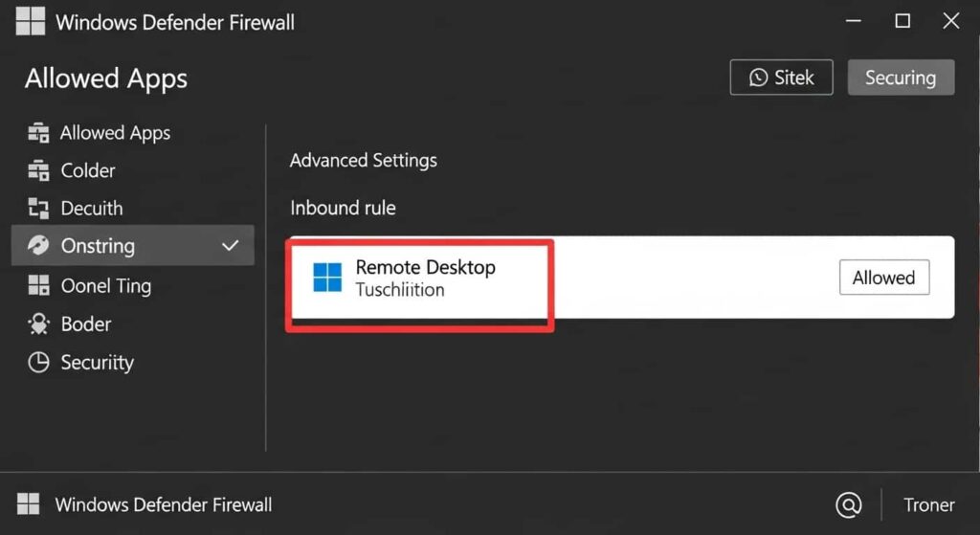Click the Advanced Settings label
The image size is (980, 535).
pyautogui.click(x=363, y=161)
